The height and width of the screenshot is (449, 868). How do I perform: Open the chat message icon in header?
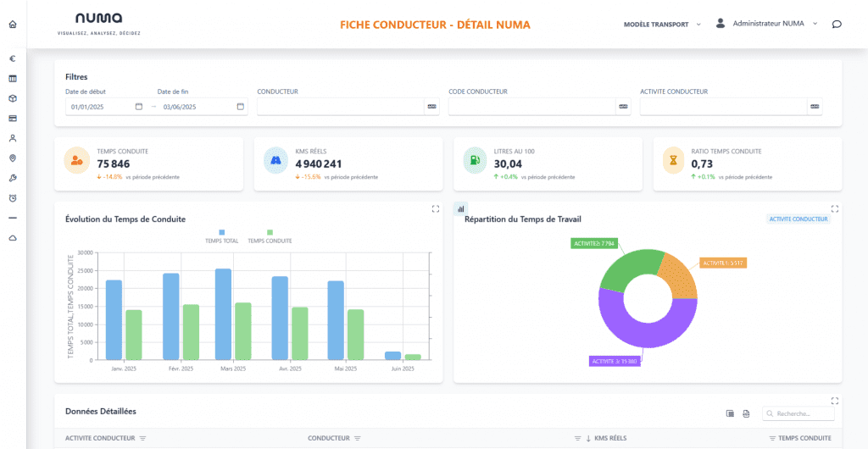[837, 24]
